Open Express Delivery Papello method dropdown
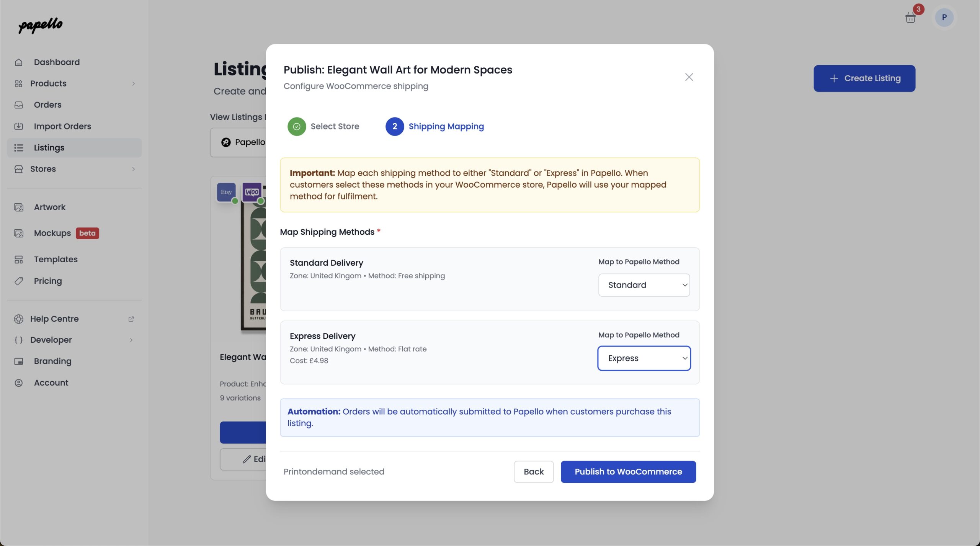Viewport: 980px width, 546px height. 644,358
